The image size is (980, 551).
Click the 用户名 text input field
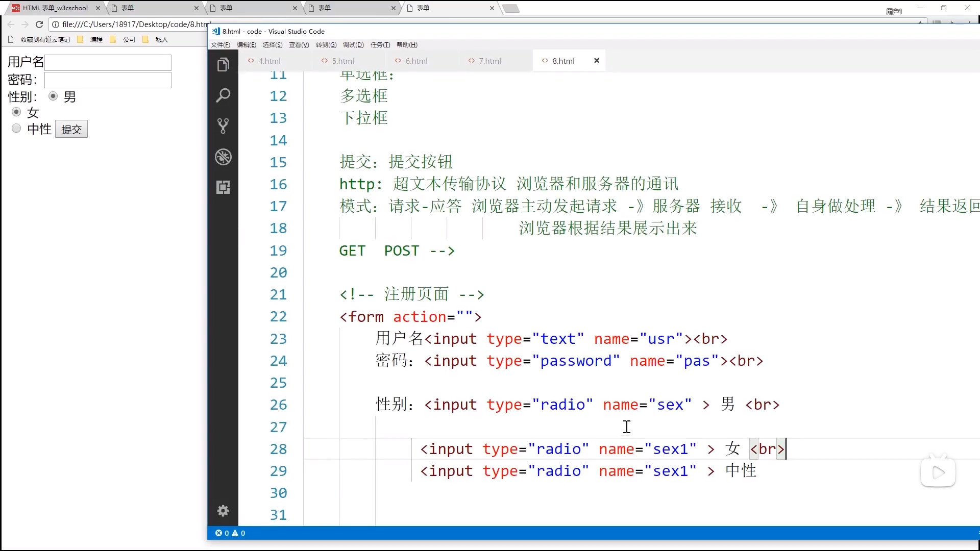pos(108,63)
